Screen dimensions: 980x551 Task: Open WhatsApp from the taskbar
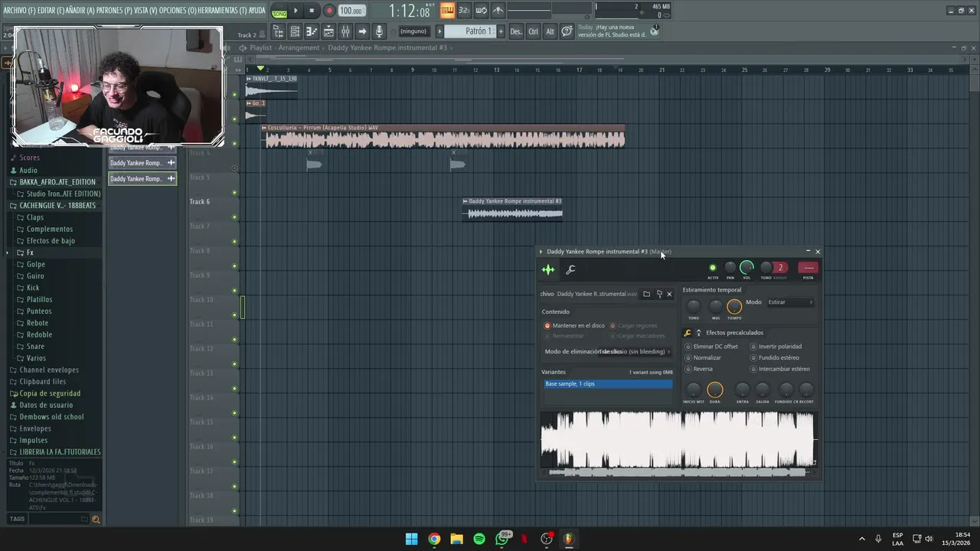[x=501, y=539]
